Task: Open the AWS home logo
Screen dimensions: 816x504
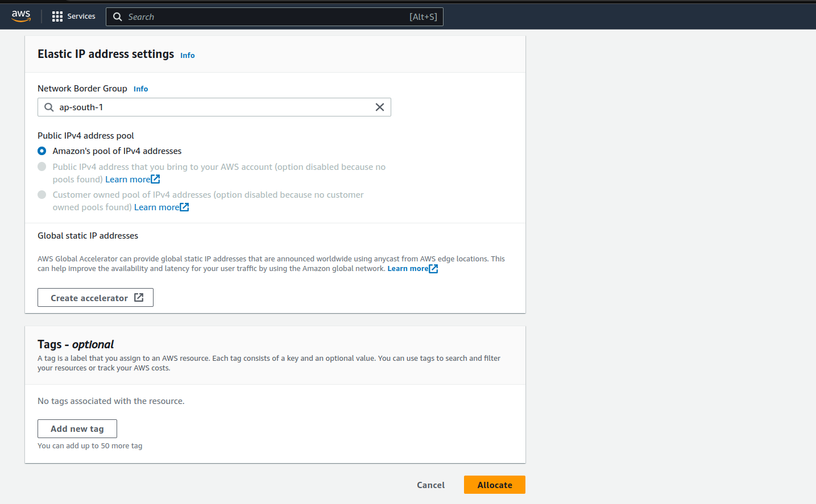Action: 21,16
